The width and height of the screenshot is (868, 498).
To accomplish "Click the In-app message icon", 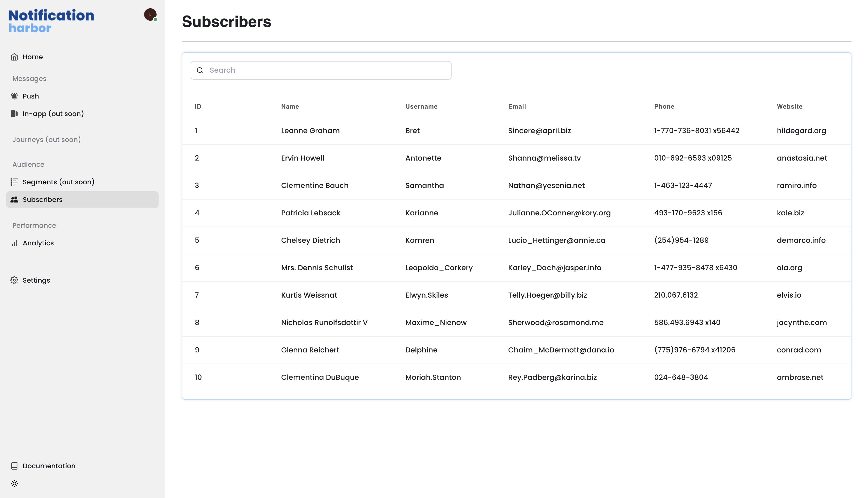I will [14, 114].
